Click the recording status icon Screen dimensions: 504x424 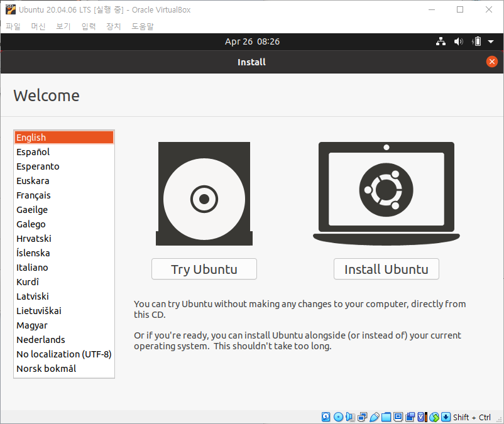410,417
